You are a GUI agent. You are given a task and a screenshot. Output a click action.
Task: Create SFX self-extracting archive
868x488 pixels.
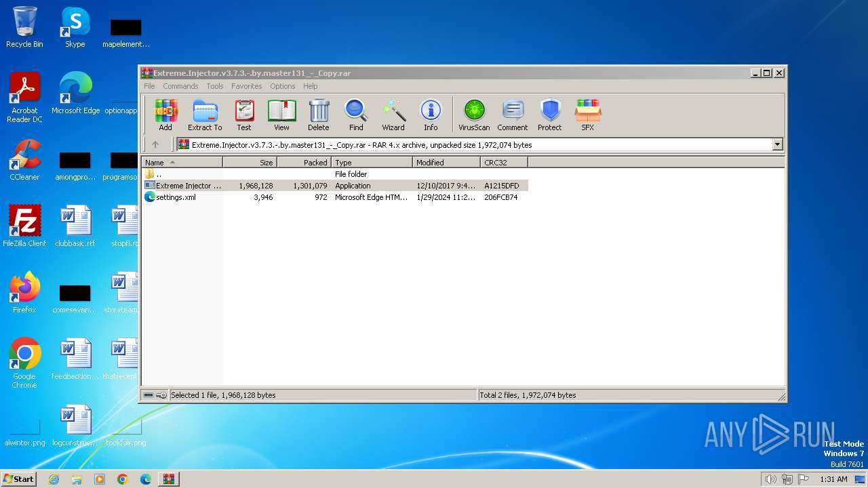[588, 115]
